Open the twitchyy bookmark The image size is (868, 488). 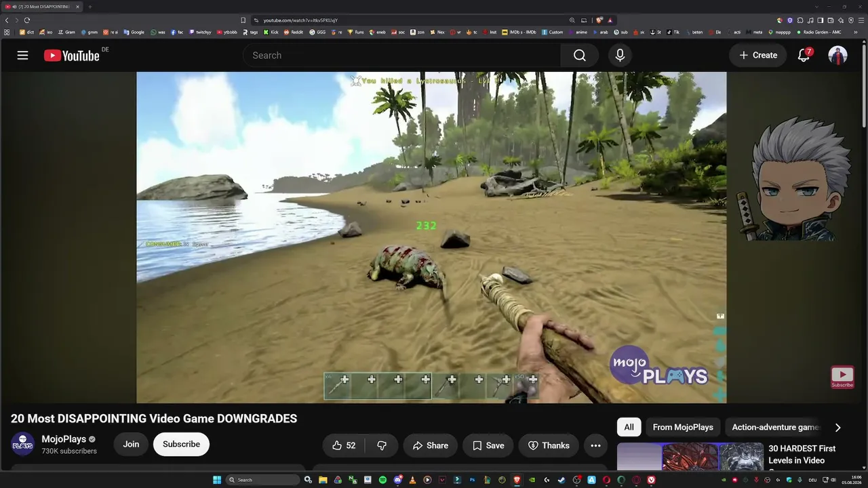click(200, 32)
